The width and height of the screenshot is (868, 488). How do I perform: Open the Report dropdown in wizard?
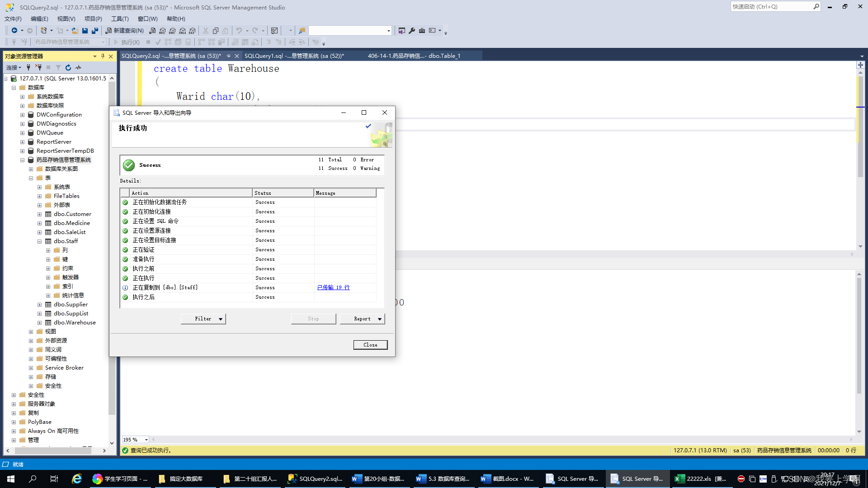point(362,319)
